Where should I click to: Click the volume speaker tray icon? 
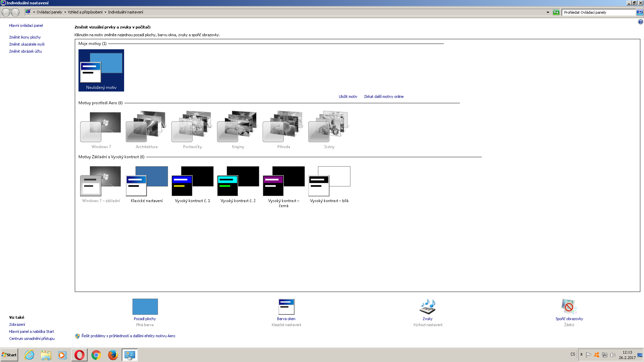pyautogui.click(x=613, y=355)
